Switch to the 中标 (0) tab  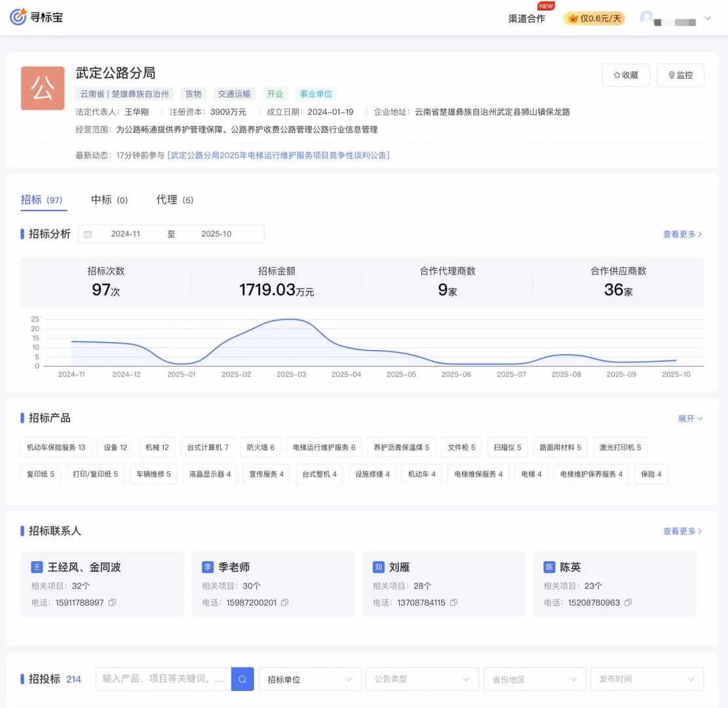[109, 200]
